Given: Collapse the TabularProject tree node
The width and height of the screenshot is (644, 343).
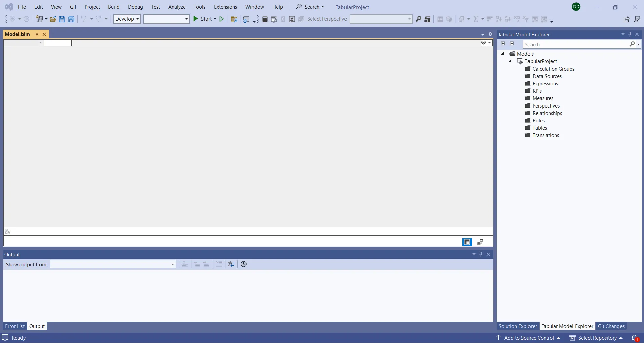Looking at the screenshot, I should click(510, 61).
